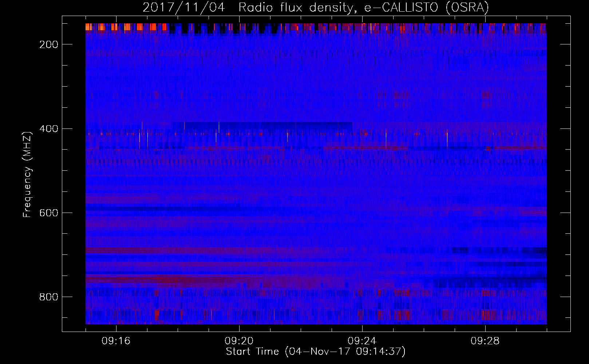Click the plot title '2017/11/04 Radio flux density, e-CALLISTO (OSRA)'
Image resolution: width=589 pixels, height=364 pixels.
(x=316, y=7)
